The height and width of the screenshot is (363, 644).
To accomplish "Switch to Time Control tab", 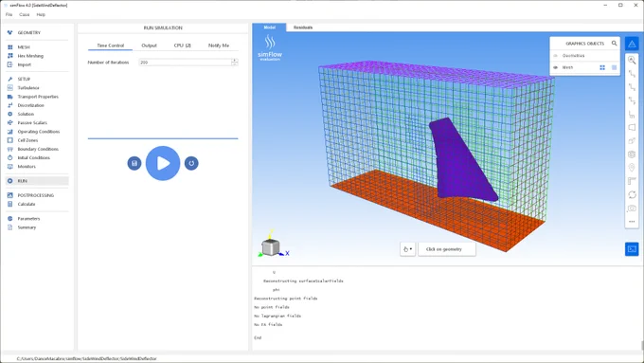I will click(110, 45).
